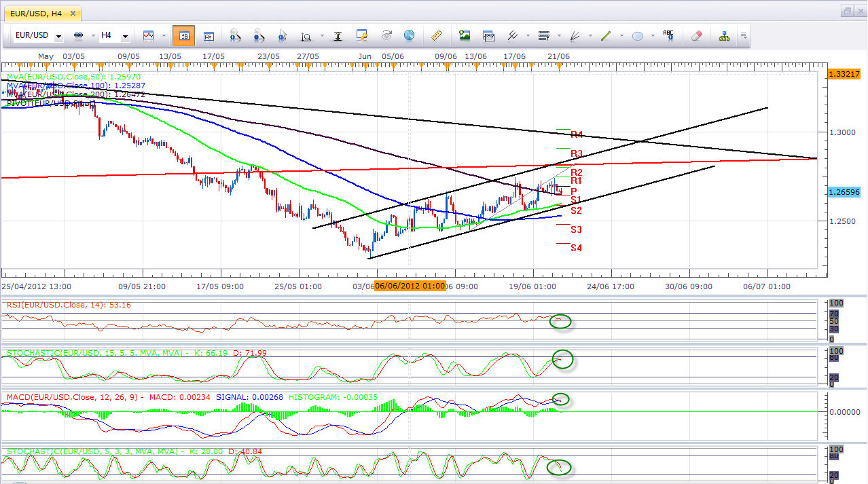The height and width of the screenshot is (484, 868).
Task: Select the chart type icon
Action: click(x=149, y=35)
